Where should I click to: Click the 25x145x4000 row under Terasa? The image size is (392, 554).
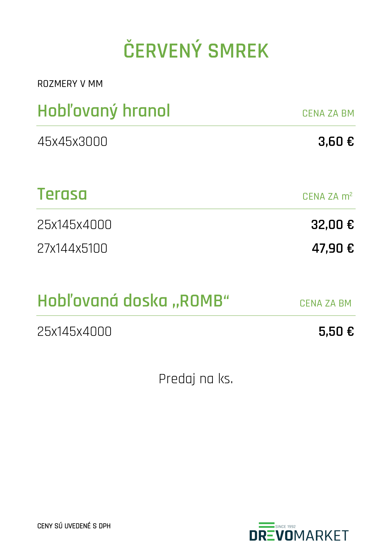tap(196, 225)
